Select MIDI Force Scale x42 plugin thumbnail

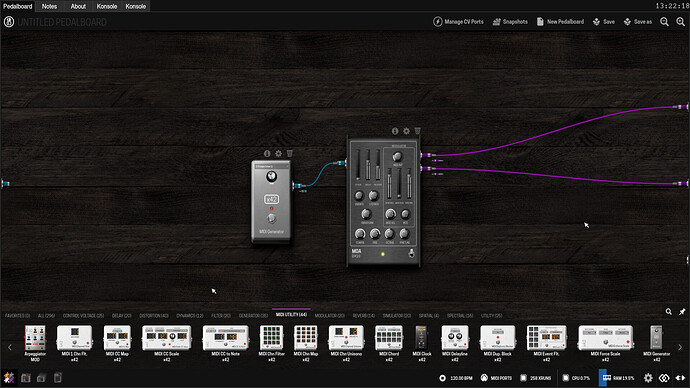pyautogui.click(x=606, y=338)
